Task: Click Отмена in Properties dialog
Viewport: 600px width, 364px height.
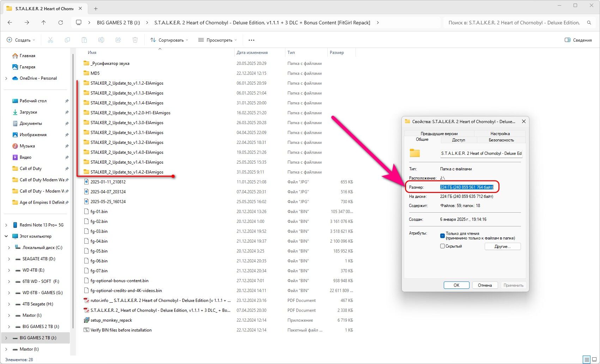Action: click(x=485, y=285)
